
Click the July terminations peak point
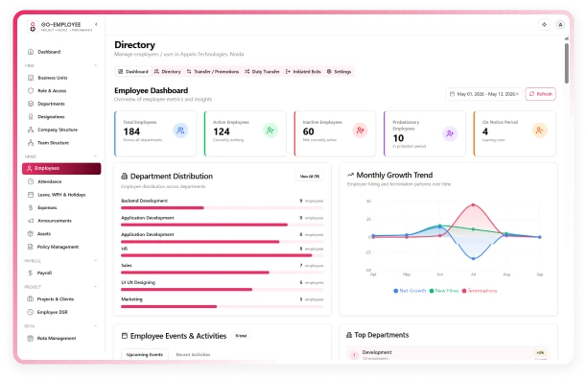click(473, 205)
